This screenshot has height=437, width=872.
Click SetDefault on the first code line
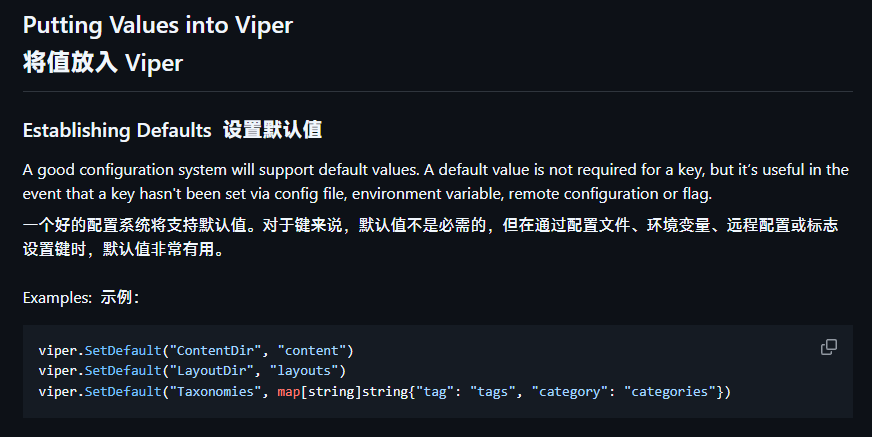122,351
